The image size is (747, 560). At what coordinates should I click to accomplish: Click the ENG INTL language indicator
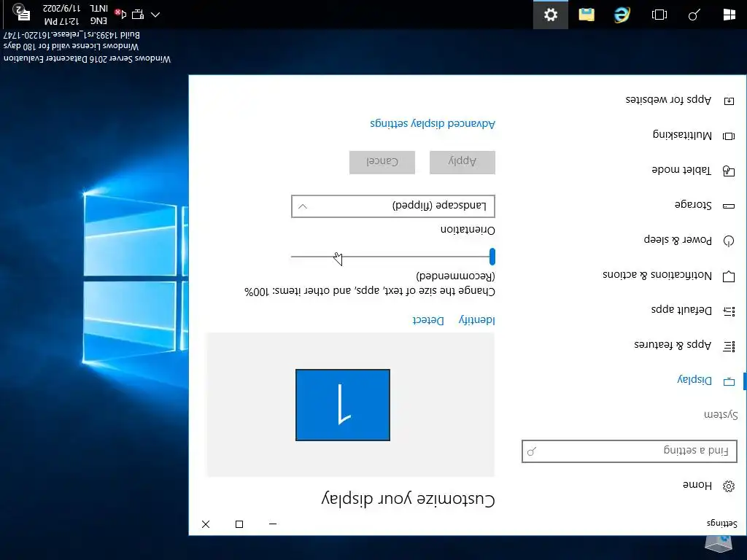[98, 15]
